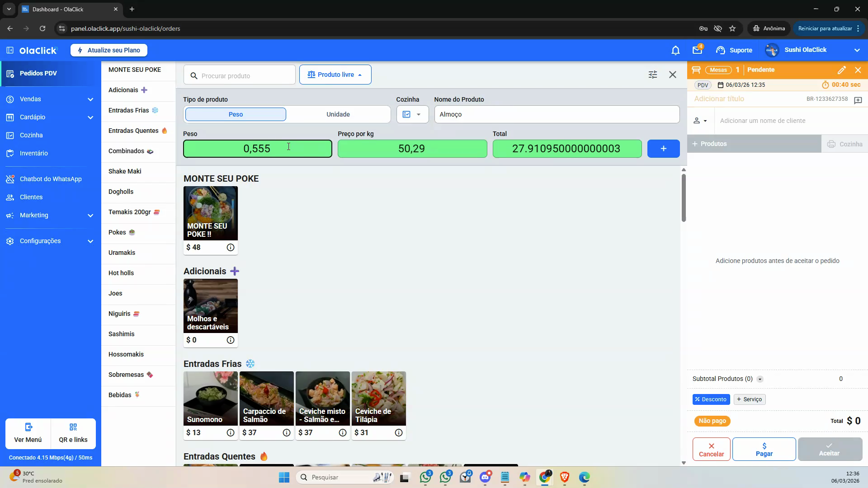
Task: Click the pencil edit order icon
Action: click(841, 70)
